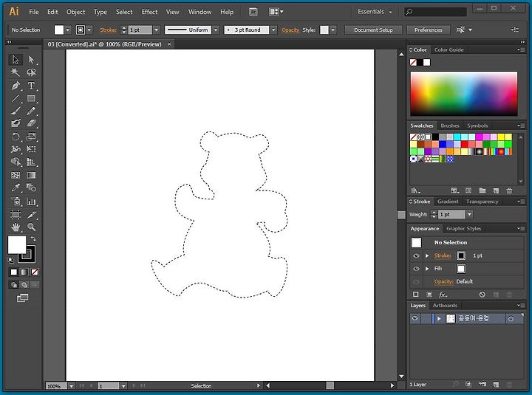Select the Rotate tool
The height and width of the screenshot is (395, 532).
[16, 137]
